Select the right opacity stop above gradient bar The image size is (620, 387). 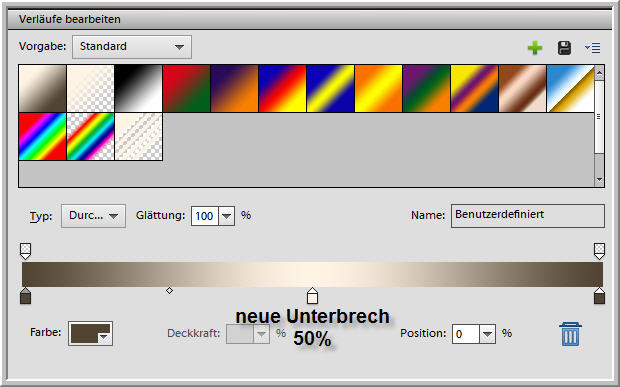tap(599, 251)
